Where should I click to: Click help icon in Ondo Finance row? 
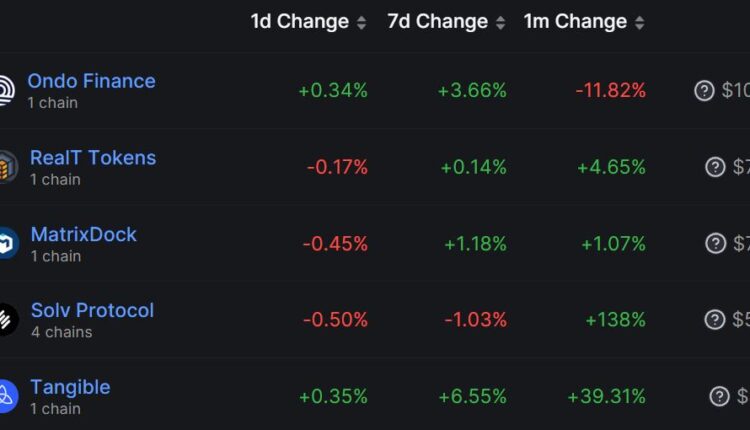coord(704,91)
